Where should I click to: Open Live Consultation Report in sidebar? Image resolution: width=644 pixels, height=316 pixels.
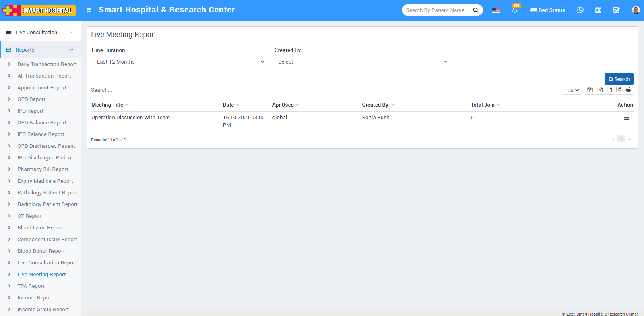tap(47, 263)
